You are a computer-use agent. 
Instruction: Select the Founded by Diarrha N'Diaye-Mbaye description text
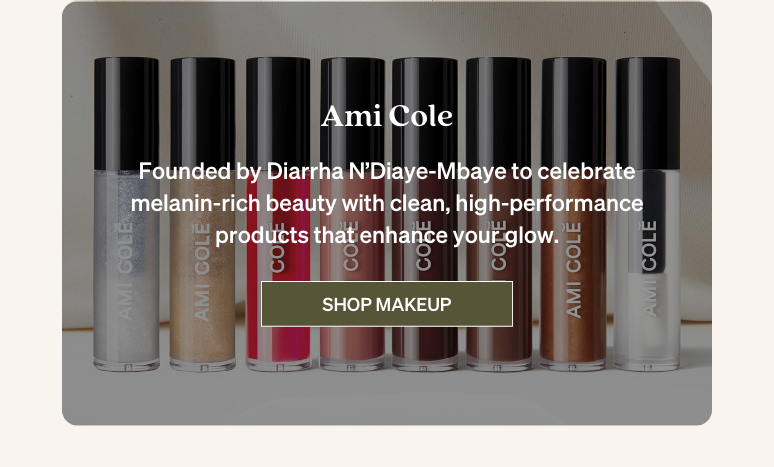(x=387, y=203)
